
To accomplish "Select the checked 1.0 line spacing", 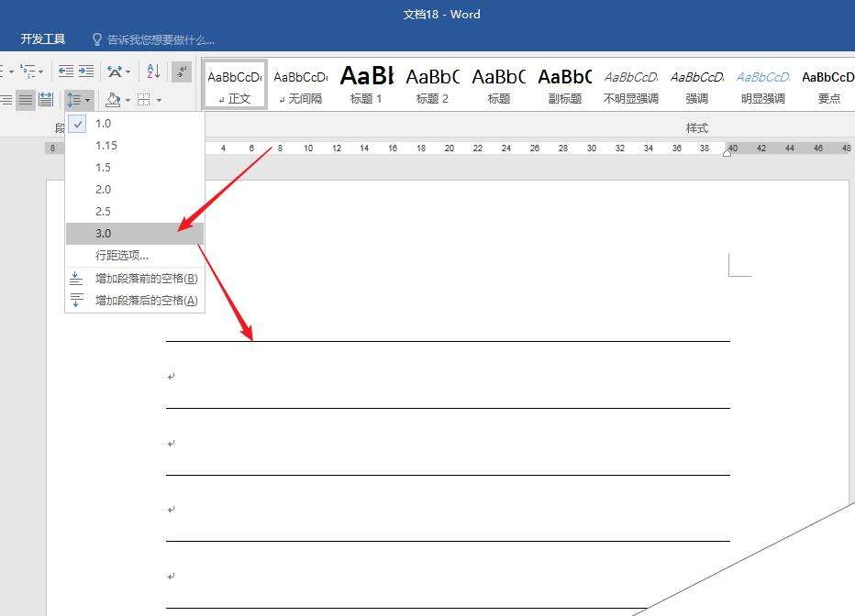I will coord(135,124).
